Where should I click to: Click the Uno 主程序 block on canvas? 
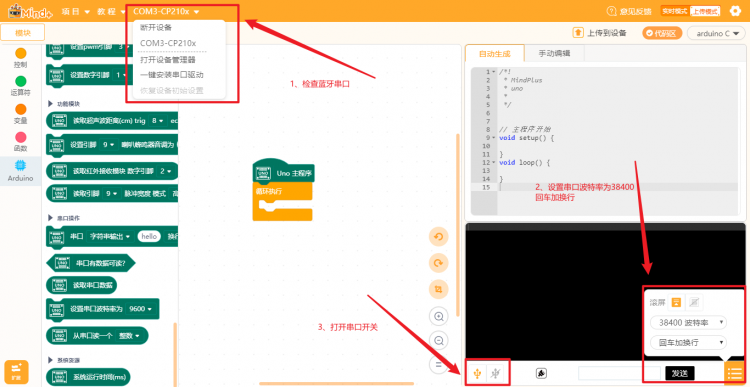coord(283,173)
